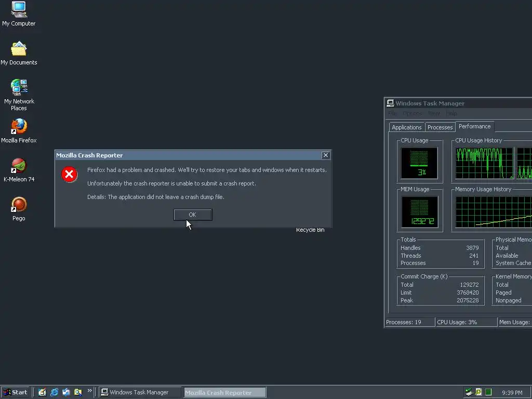Screen dimensions: 532x399
Task: Click the Kernel Memory Paged label
Action: click(x=503, y=292)
